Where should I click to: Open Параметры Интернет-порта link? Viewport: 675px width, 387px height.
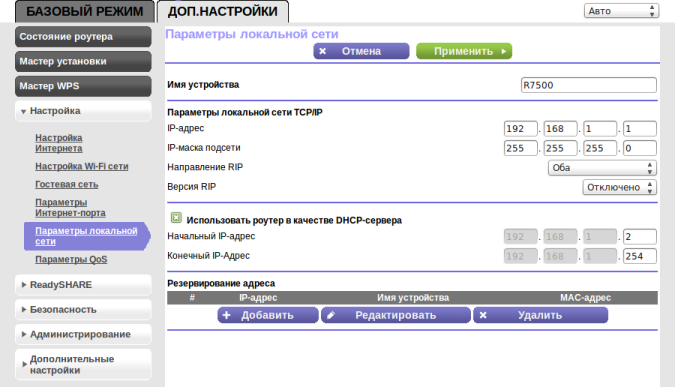click(x=70, y=207)
